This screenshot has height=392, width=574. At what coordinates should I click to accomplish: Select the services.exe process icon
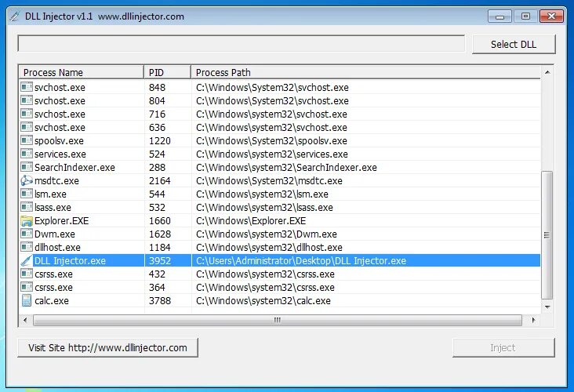click(27, 154)
